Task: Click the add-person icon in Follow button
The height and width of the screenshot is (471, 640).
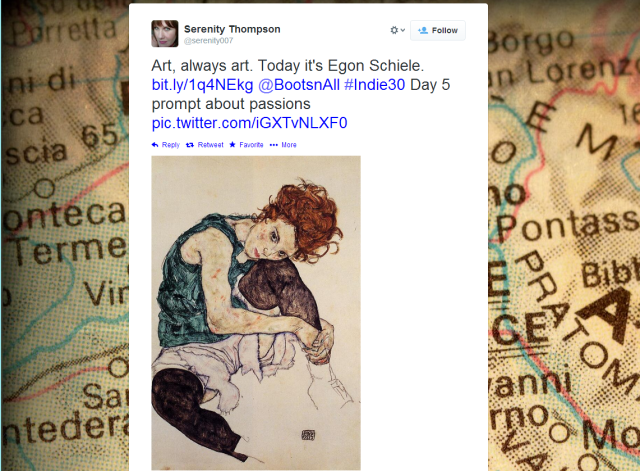Action: 423,30
